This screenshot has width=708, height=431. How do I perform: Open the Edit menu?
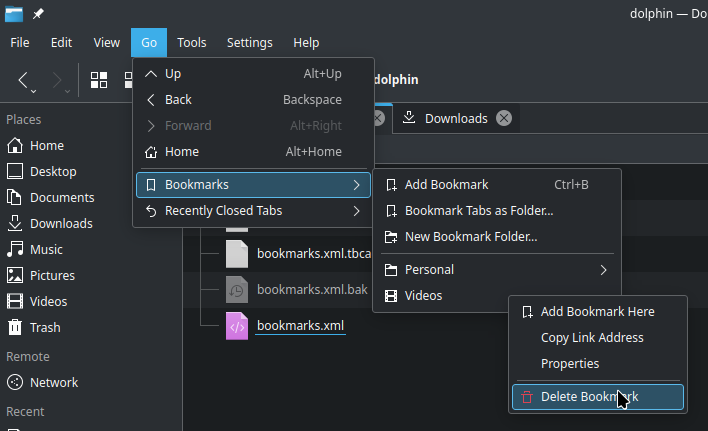tap(61, 42)
